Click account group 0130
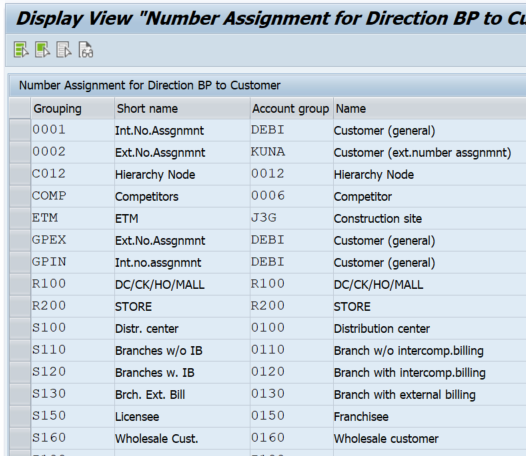The width and height of the screenshot is (526, 456). [x=292, y=394]
